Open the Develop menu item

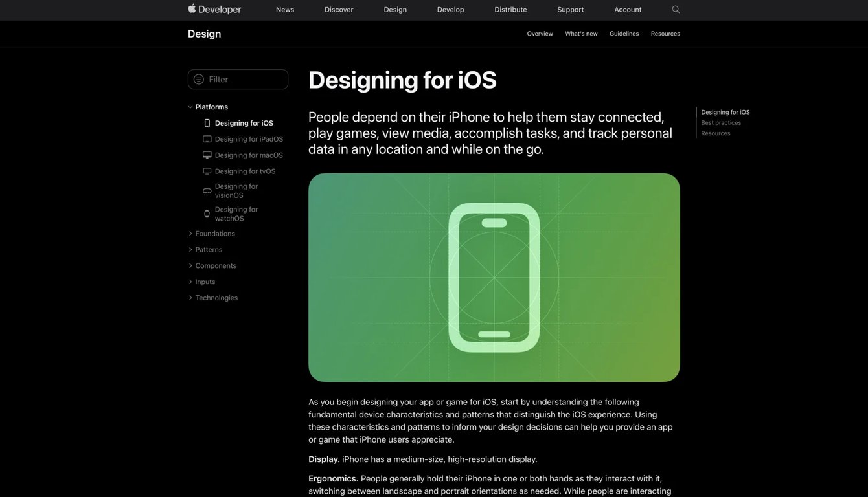click(x=451, y=10)
